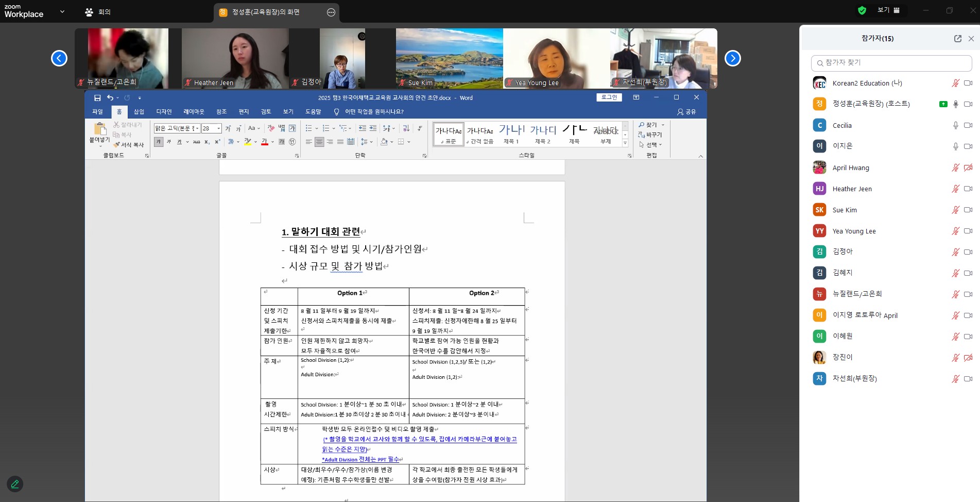Viewport: 980px width, 502px height.
Task: Click the 로그인 button in Word
Action: tap(609, 97)
